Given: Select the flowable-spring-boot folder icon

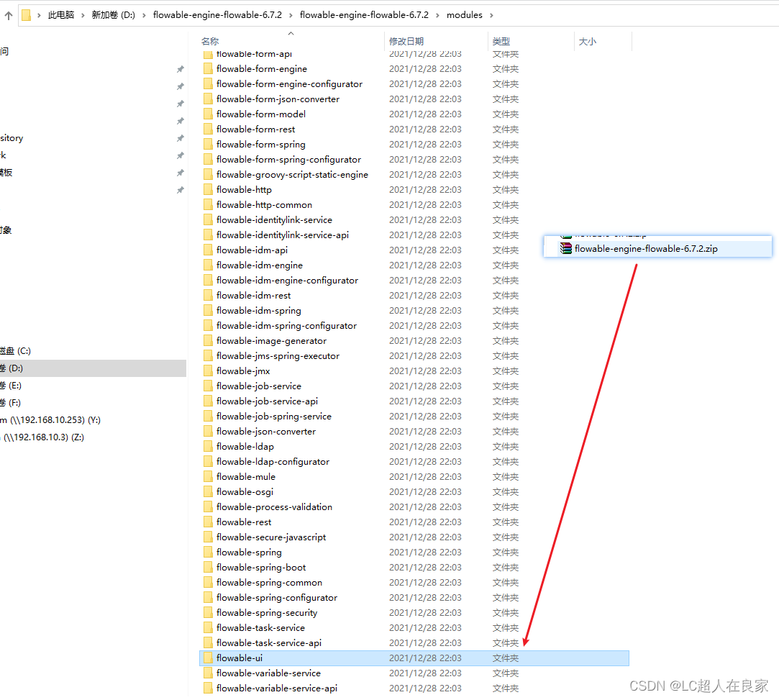Looking at the screenshot, I should 208,568.
